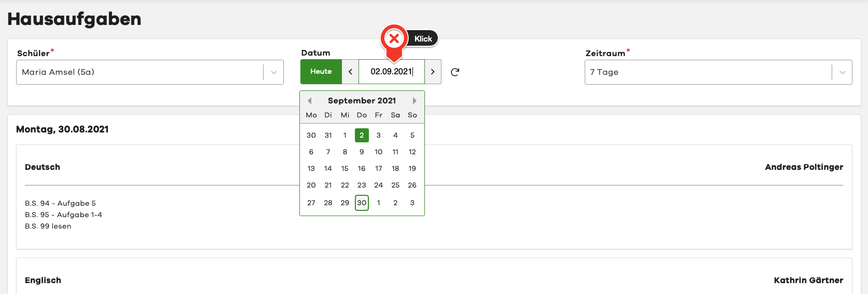Go to the next day with right chevron

click(433, 72)
